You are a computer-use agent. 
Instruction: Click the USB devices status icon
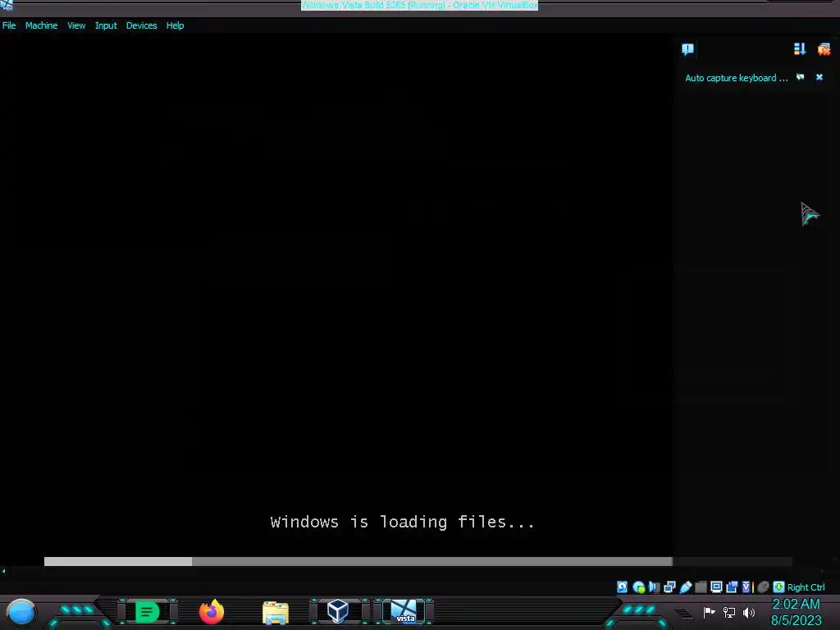tap(686, 587)
